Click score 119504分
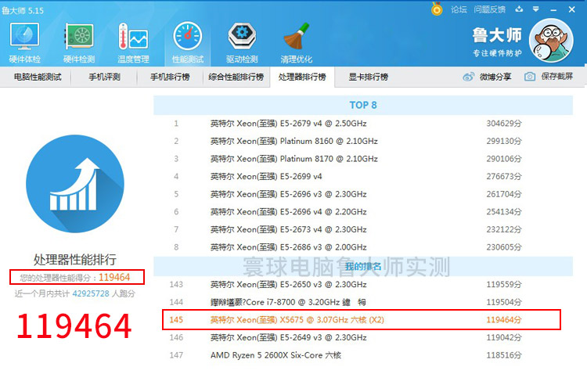 (x=504, y=302)
